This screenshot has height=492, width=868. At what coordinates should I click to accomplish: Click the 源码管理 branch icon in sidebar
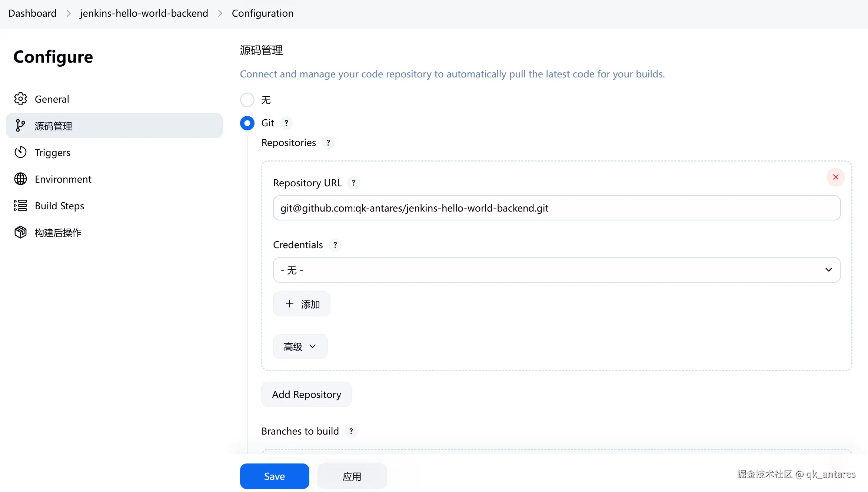point(20,126)
